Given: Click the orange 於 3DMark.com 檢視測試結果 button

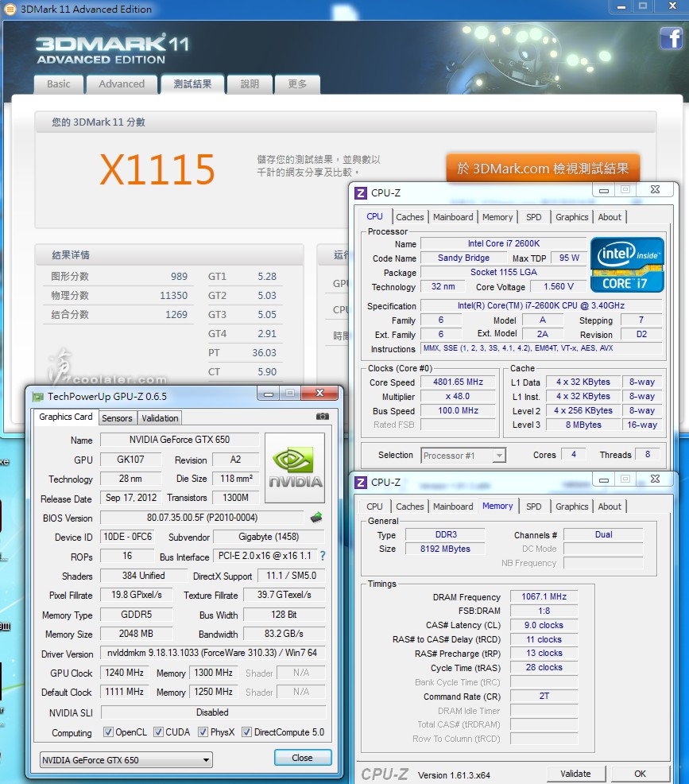Looking at the screenshot, I should coord(543,169).
